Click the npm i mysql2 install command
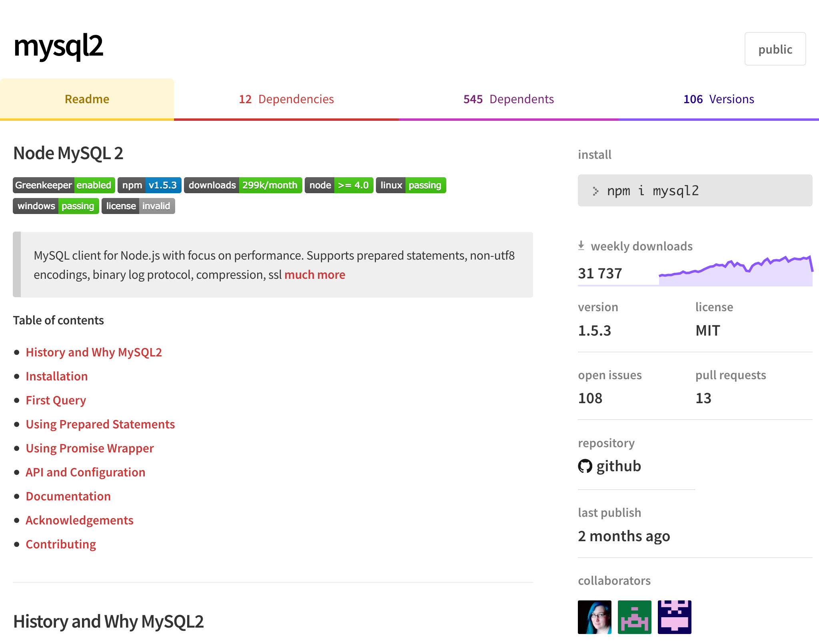The height and width of the screenshot is (644, 819). point(695,191)
